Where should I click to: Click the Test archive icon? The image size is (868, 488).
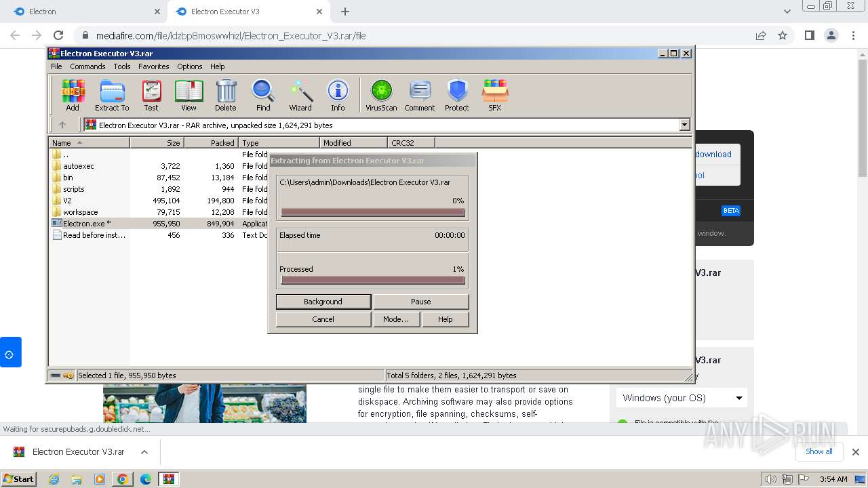pyautogui.click(x=151, y=95)
